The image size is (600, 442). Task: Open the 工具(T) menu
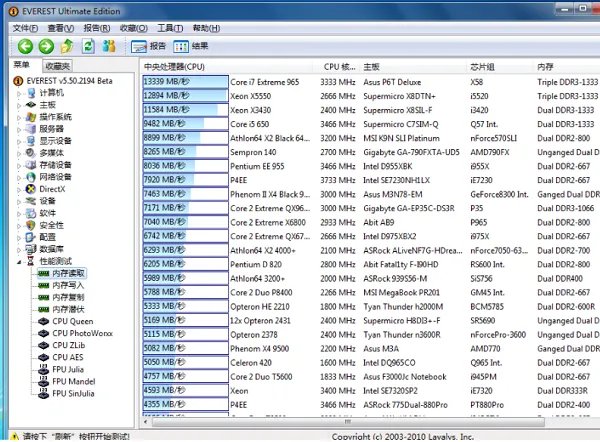click(x=169, y=28)
